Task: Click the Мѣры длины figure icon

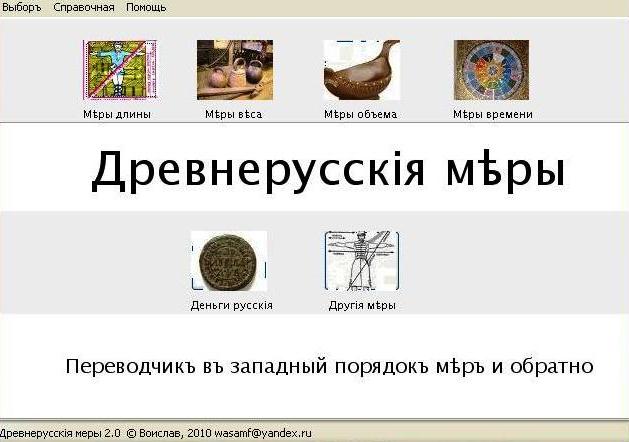Action: point(120,69)
